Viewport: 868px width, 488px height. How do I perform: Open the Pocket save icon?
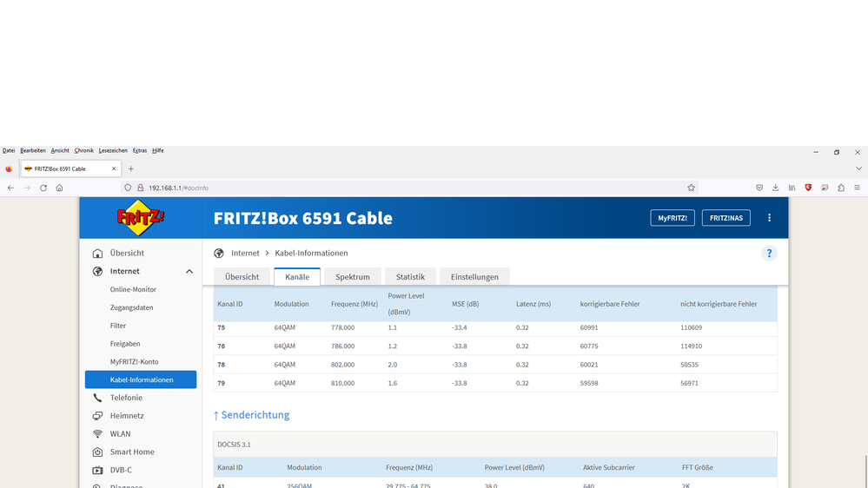759,188
